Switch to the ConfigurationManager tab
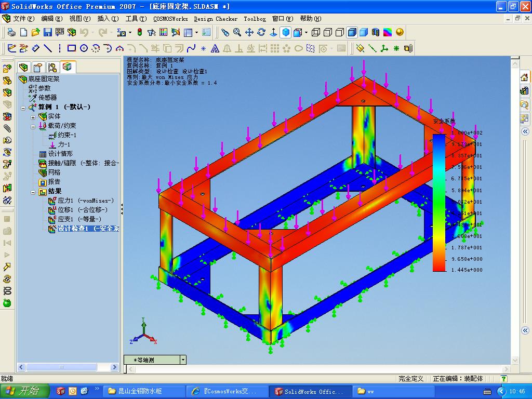The height and width of the screenshot is (399, 532). point(52,67)
